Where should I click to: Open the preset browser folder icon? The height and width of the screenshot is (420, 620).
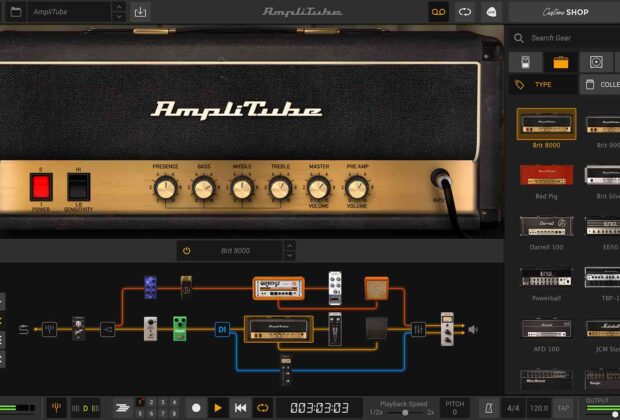tap(16, 12)
